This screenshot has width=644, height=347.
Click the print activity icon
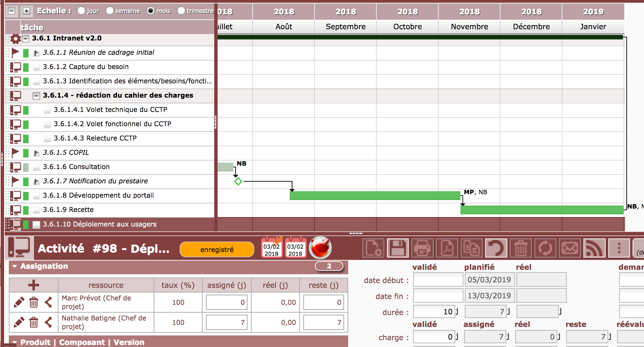pyautogui.click(x=422, y=248)
